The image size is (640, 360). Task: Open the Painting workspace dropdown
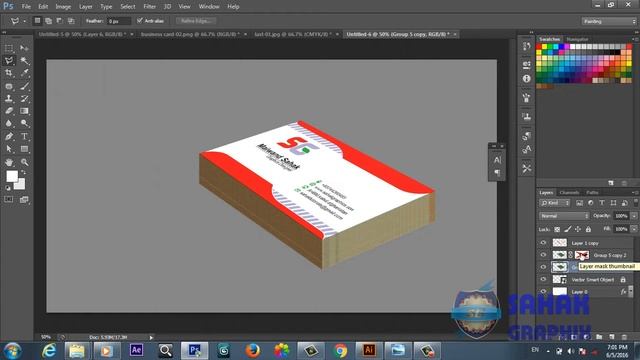609,21
